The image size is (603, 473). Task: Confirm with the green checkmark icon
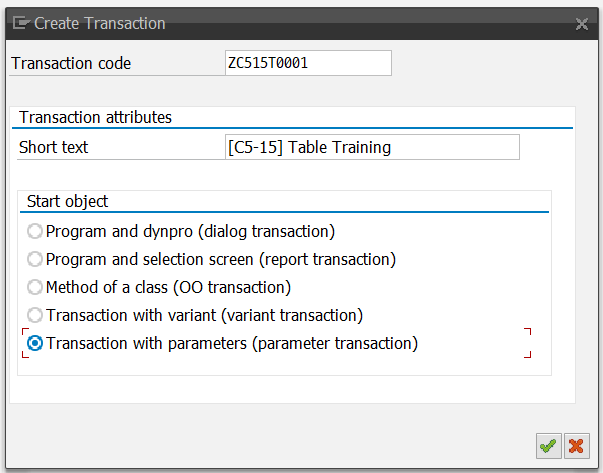point(548,446)
